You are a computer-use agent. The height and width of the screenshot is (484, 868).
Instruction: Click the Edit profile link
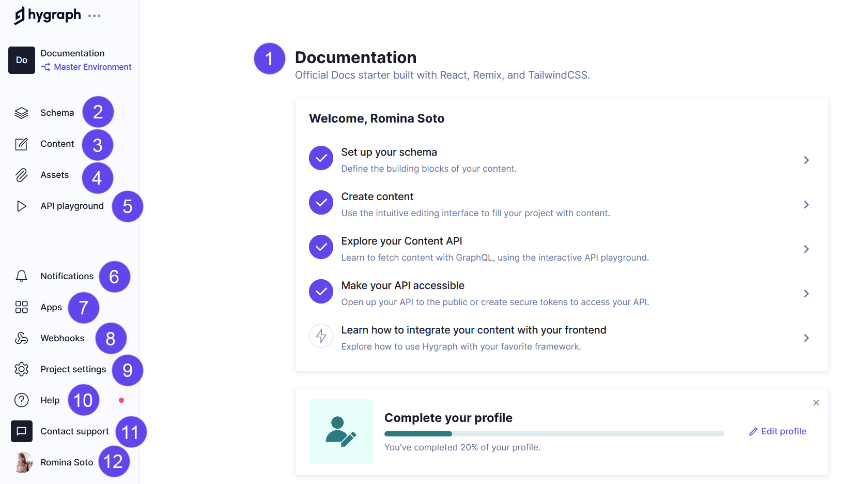[777, 431]
